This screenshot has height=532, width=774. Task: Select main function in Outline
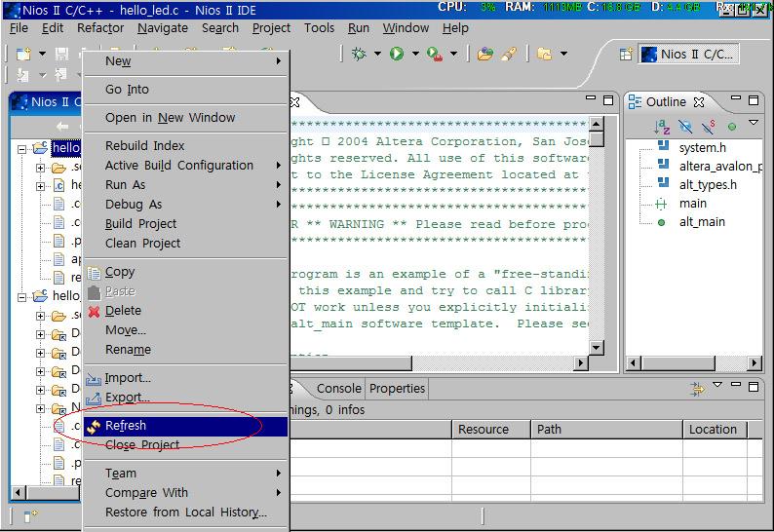(x=692, y=204)
